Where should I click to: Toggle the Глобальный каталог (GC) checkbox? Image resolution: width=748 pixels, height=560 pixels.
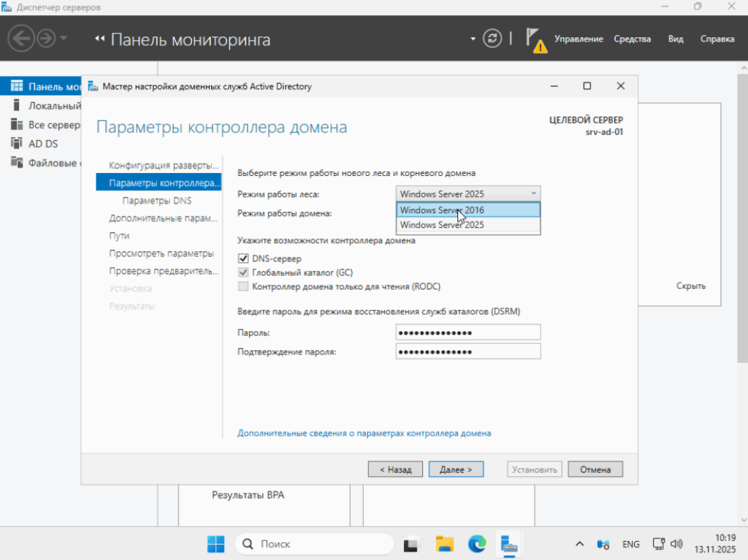243,272
